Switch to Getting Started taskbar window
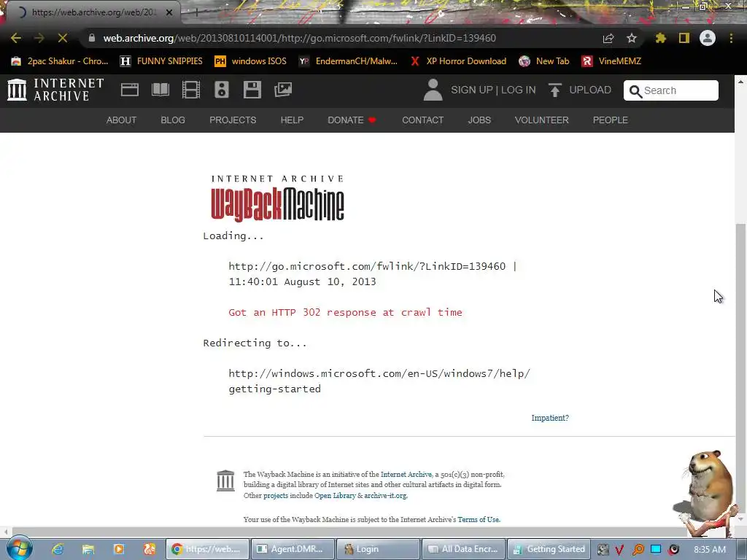The width and height of the screenshot is (747, 560). pos(549,549)
